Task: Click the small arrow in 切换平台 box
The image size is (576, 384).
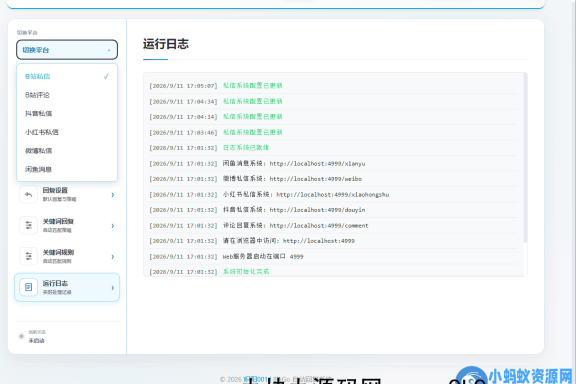Action: click(109, 50)
